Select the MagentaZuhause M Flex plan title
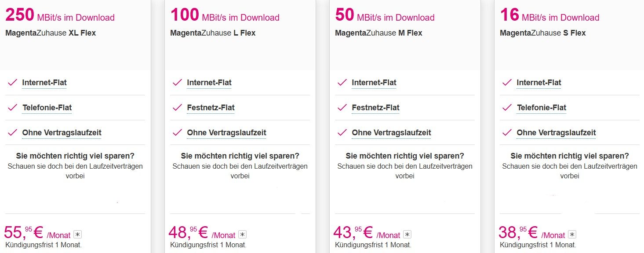This screenshot has height=253, width=644. coord(378,33)
